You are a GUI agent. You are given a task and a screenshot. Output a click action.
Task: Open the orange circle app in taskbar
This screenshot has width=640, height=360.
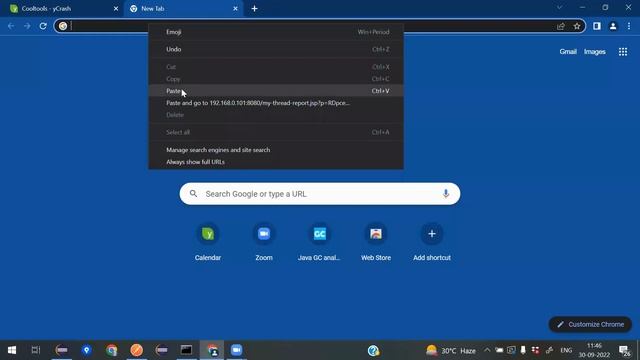click(136, 350)
